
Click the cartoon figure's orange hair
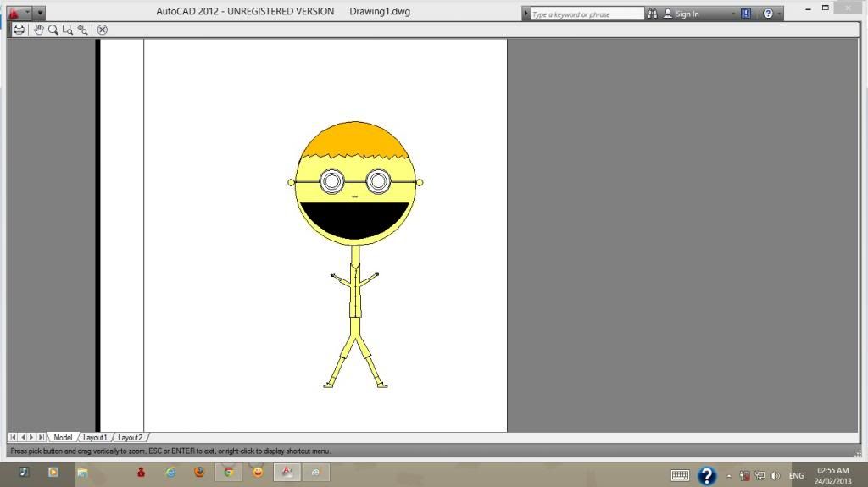click(x=354, y=140)
